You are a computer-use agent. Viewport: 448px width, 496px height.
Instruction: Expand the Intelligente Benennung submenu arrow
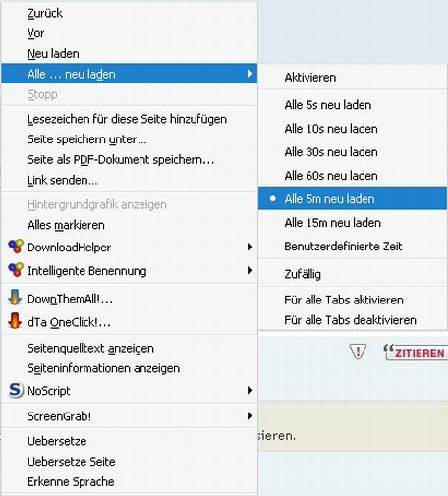pos(250,270)
